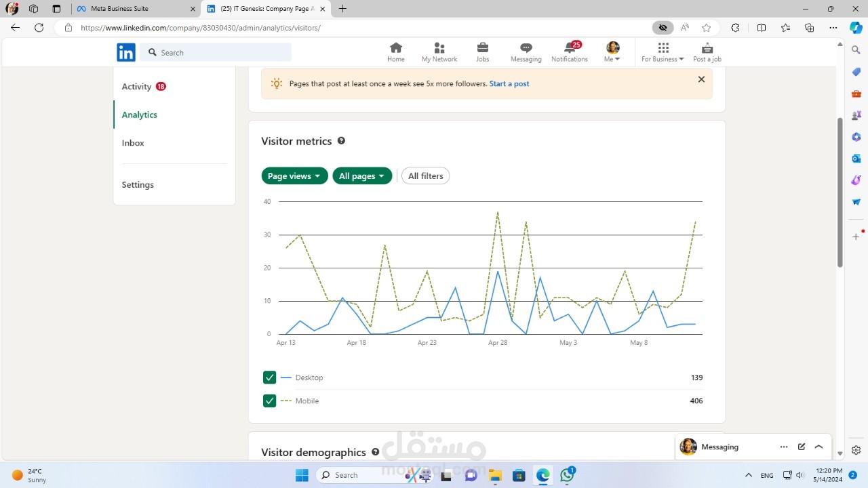Open LinkedIn Home from the top navigation
868x488 pixels.
click(x=396, y=52)
